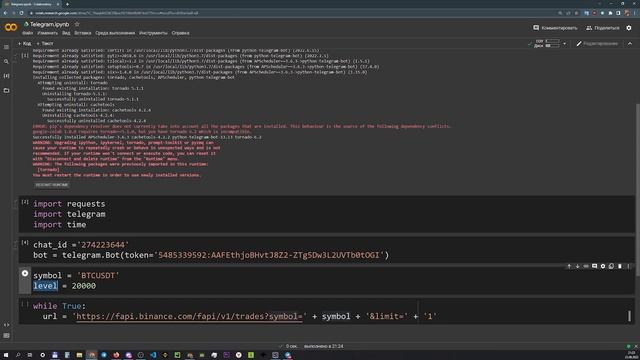Image resolution: width=640 pixels, height=360 pixels.
Task: Open the selected cell's editor settings gear
Action: click(x=603, y=266)
